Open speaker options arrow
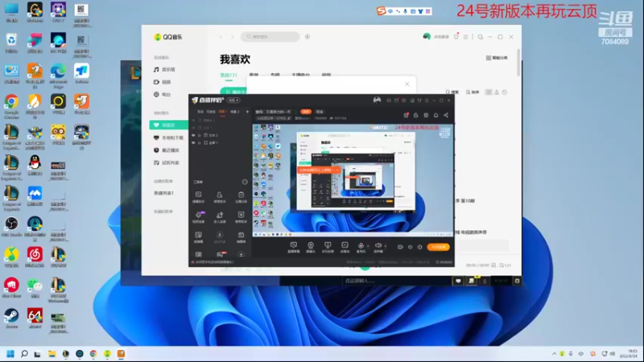This screenshot has width=644, height=362. click(x=385, y=246)
